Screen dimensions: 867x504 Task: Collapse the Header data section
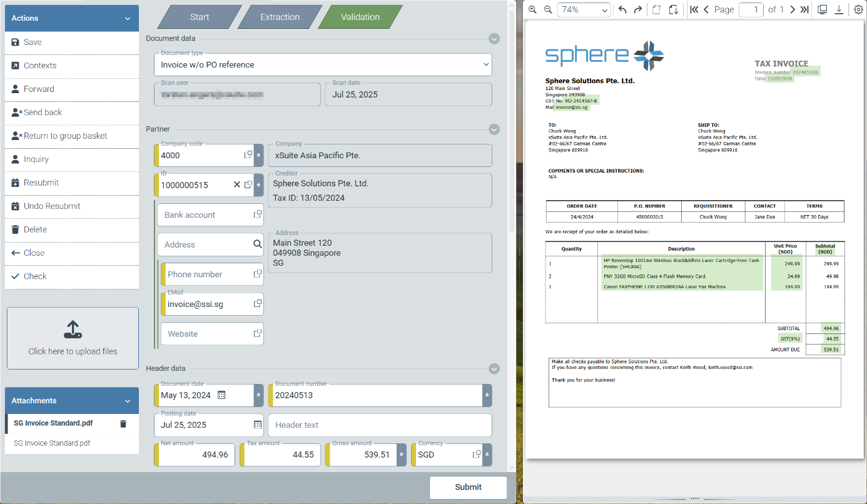point(494,369)
